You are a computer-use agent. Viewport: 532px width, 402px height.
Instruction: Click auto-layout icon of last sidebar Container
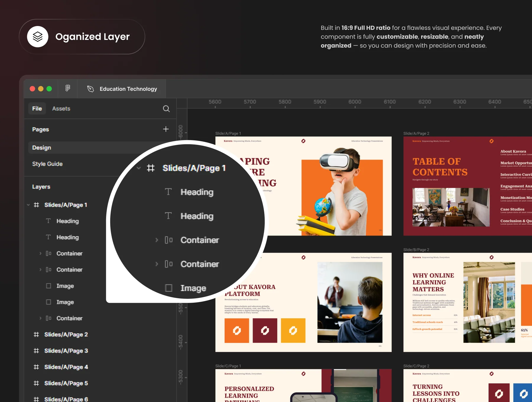click(x=48, y=318)
